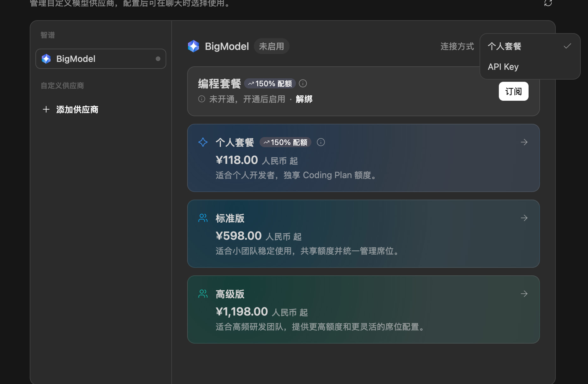Click the sparkle icon on 个人套餐 card
588x384 pixels.
click(203, 142)
